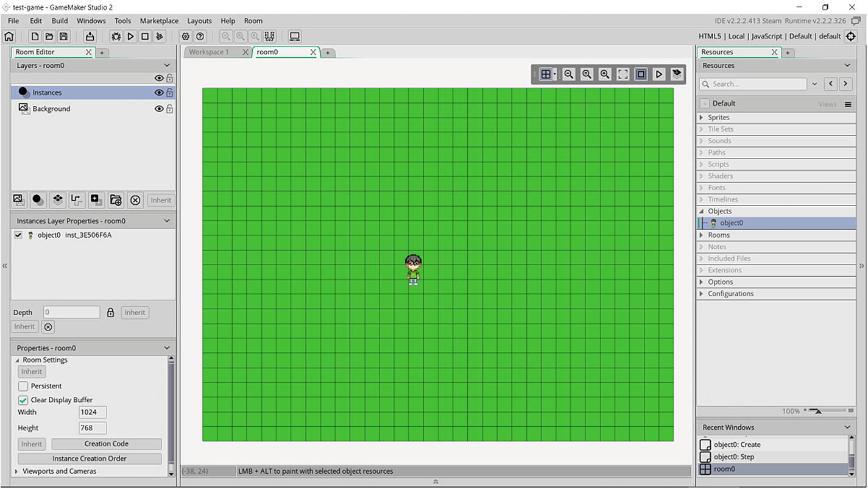Image resolution: width=868 pixels, height=489 pixels.
Task: Open the Marketplace menu
Action: click(x=159, y=21)
